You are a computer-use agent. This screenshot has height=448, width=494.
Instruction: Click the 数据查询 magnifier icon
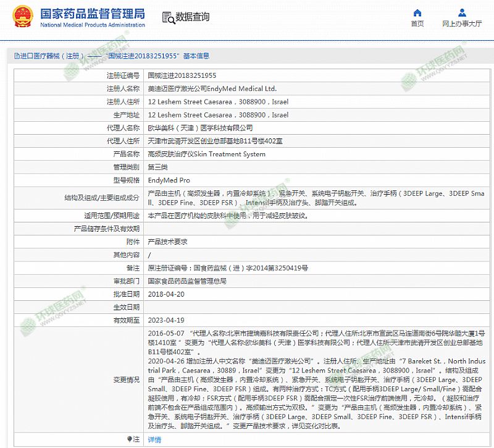point(167,17)
